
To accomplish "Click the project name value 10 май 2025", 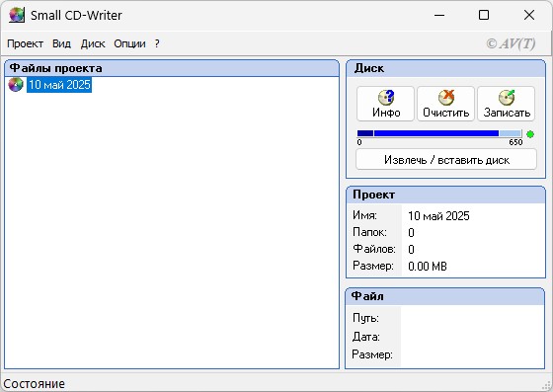I will click(438, 215).
